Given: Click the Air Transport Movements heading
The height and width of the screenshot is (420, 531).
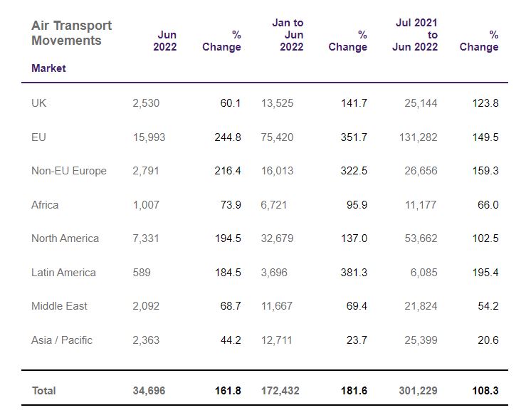Looking at the screenshot, I should pyautogui.click(x=71, y=33).
